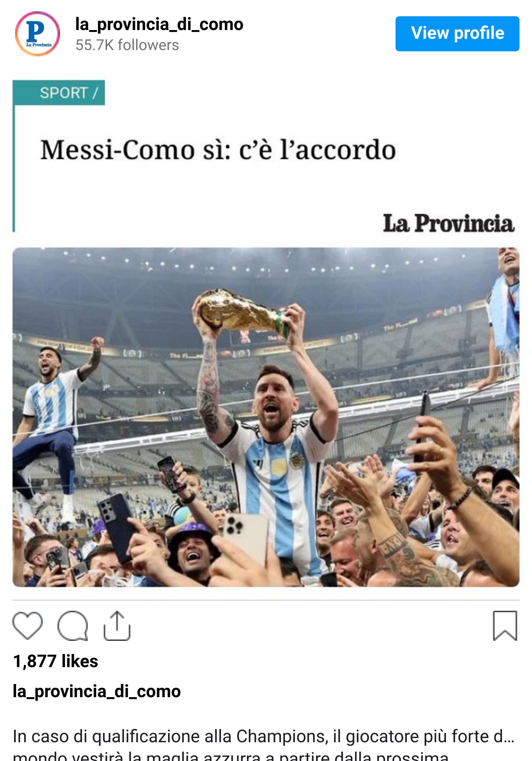Open comments via the speech bubble icon
The width and height of the screenshot is (532, 761).
(x=73, y=626)
